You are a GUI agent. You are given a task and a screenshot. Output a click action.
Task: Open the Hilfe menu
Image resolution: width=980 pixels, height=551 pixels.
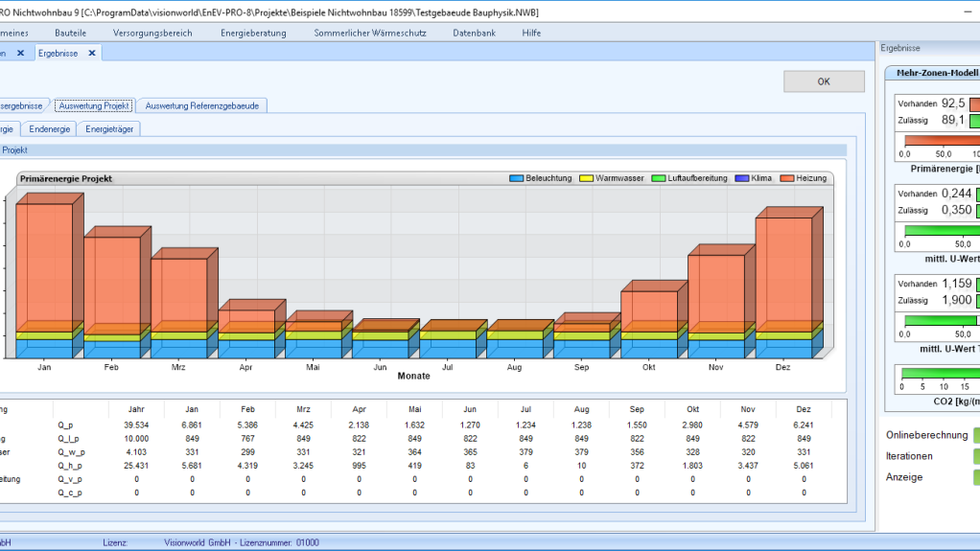531,34
